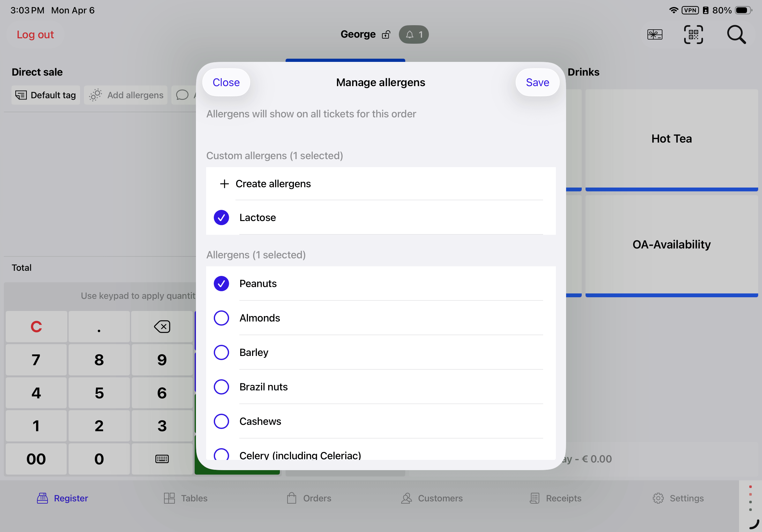This screenshot has width=762, height=532.
Task: Click the Log out link
Action: [x=35, y=34]
